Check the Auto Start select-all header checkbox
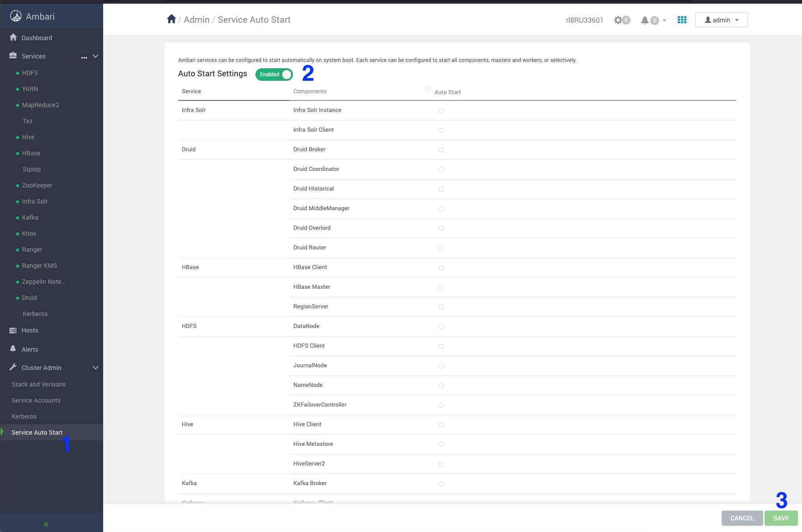 pyautogui.click(x=428, y=88)
